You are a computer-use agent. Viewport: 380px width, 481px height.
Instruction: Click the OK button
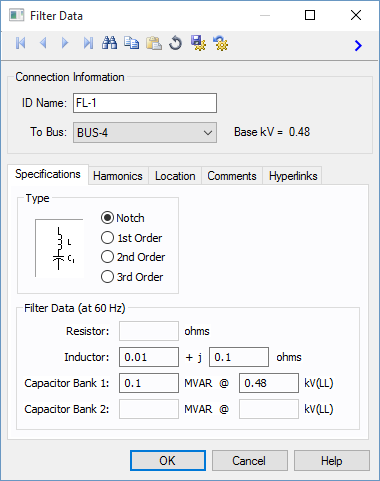click(x=168, y=461)
